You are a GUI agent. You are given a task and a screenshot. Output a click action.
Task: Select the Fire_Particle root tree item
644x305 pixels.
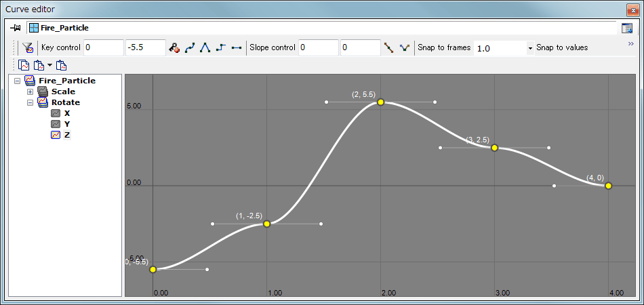click(x=67, y=81)
